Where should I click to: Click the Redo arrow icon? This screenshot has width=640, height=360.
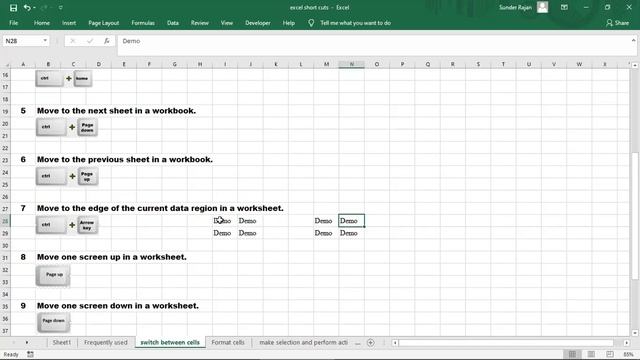click(x=44, y=7)
